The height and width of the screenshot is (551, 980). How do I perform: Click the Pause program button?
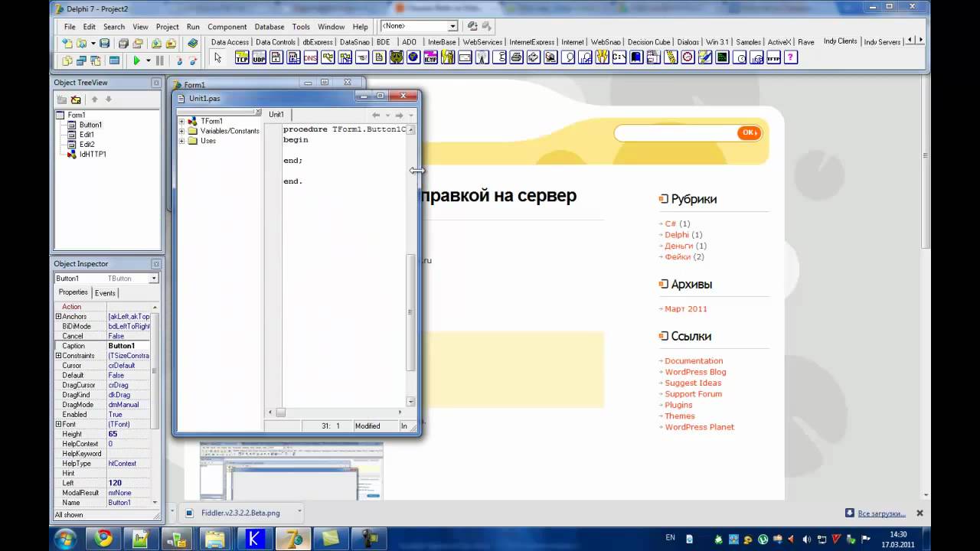pos(159,60)
